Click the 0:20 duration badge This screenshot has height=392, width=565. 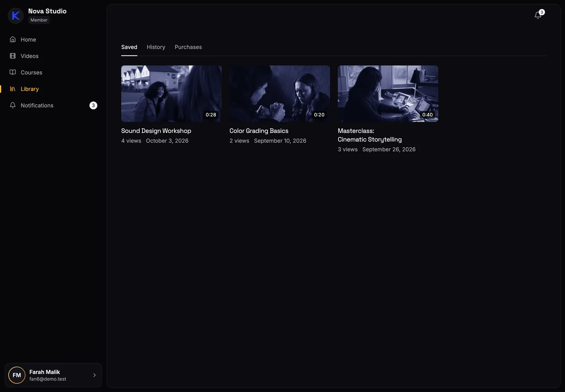click(319, 115)
